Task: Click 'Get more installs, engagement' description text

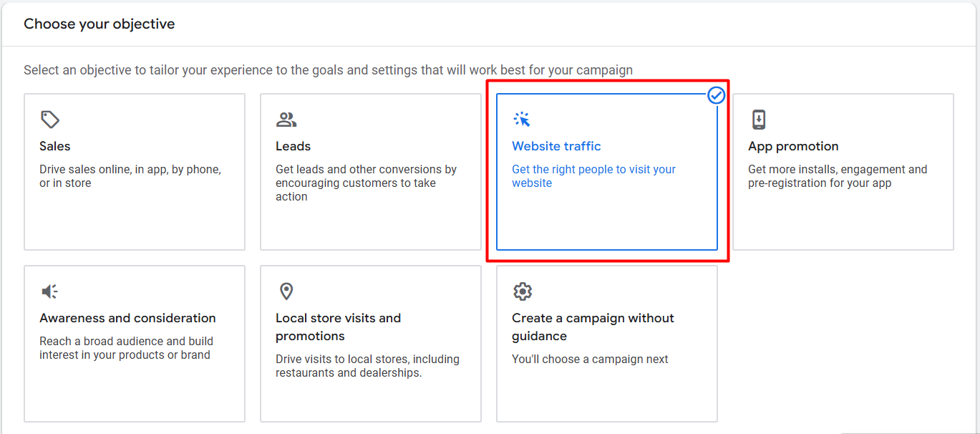Action: pos(837,176)
